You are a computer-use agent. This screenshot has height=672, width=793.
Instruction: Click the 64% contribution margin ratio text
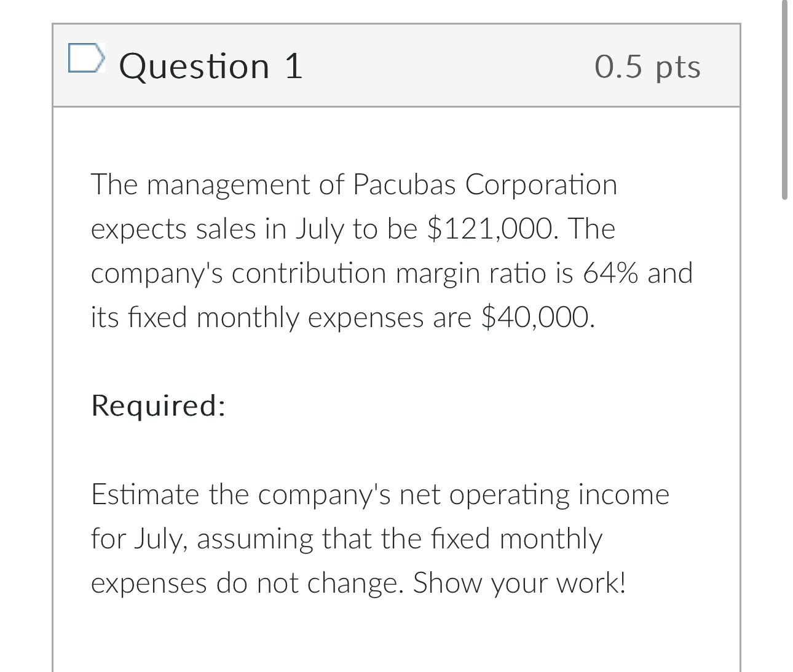[x=613, y=272]
